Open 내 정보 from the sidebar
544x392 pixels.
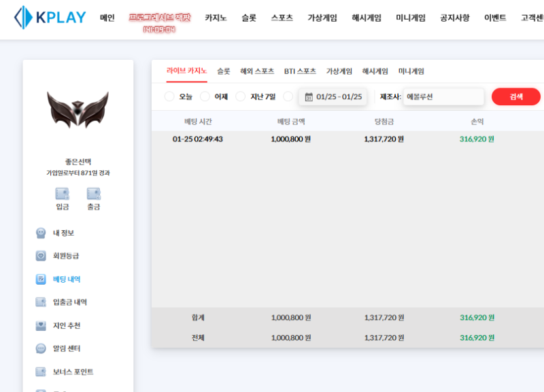tap(63, 233)
